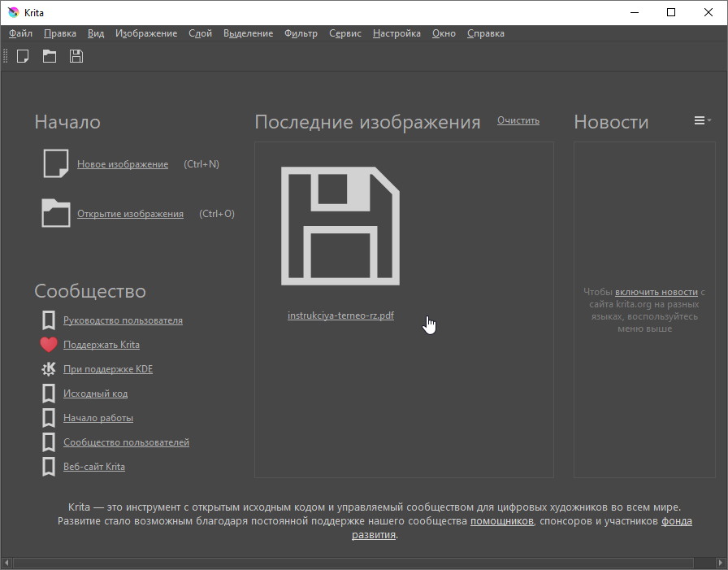728x570 pixels.
Task: Open the Слой menu
Action: click(x=200, y=33)
